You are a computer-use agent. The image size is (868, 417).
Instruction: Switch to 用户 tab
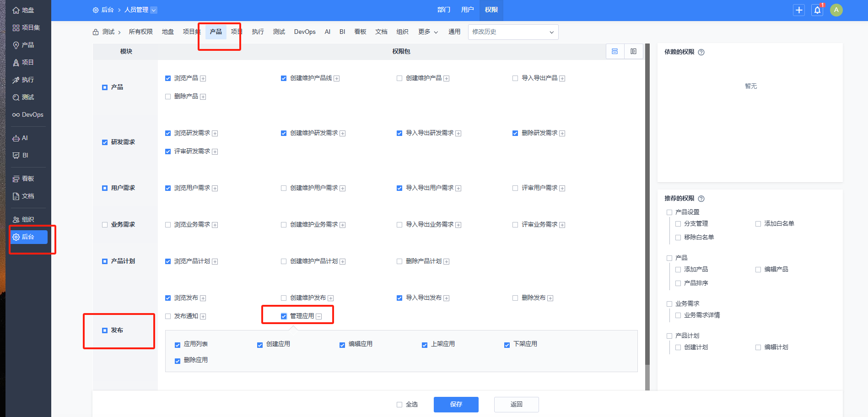tap(468, 10)
